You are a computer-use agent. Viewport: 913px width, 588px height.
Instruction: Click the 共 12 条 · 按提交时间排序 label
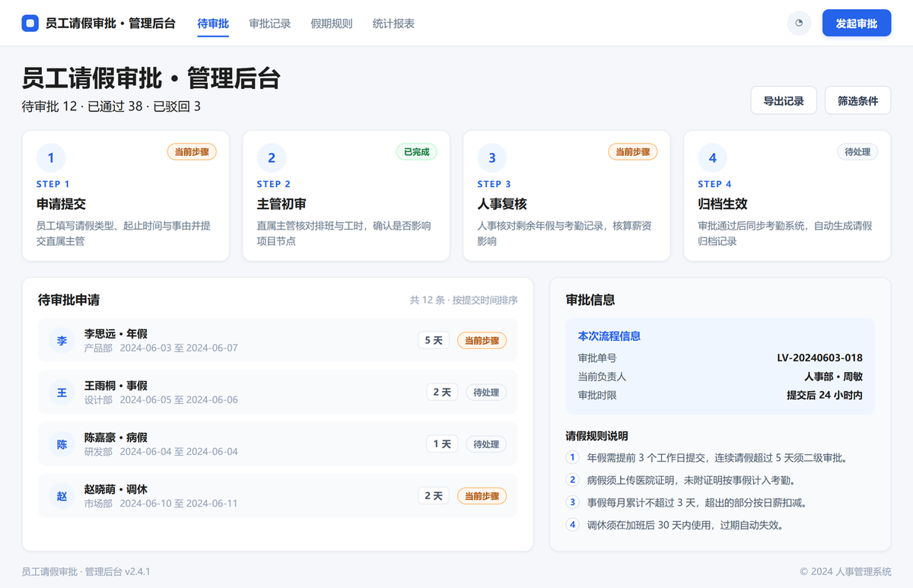coord(464,300)
